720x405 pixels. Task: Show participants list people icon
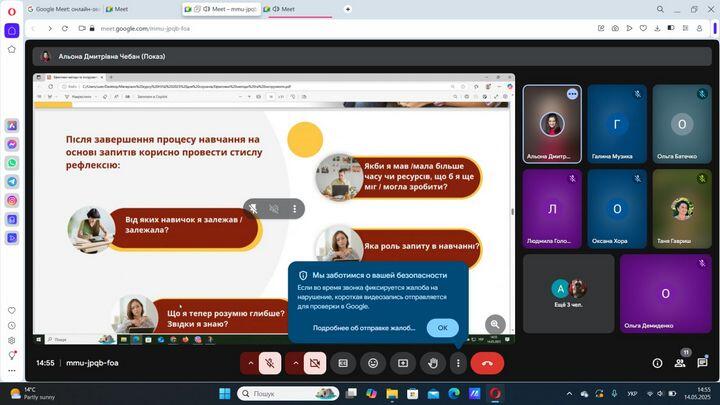tap(680, 363)
